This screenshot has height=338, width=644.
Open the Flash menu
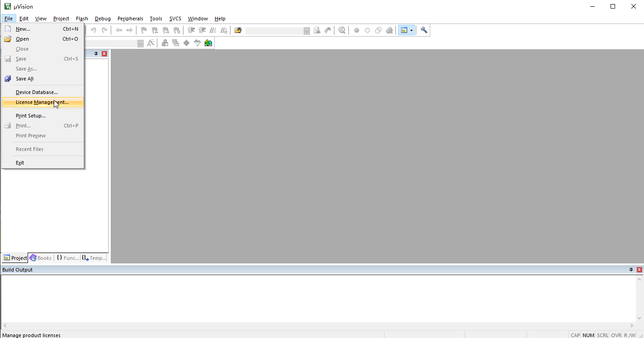pyautogui.click(x=82, y=19)
